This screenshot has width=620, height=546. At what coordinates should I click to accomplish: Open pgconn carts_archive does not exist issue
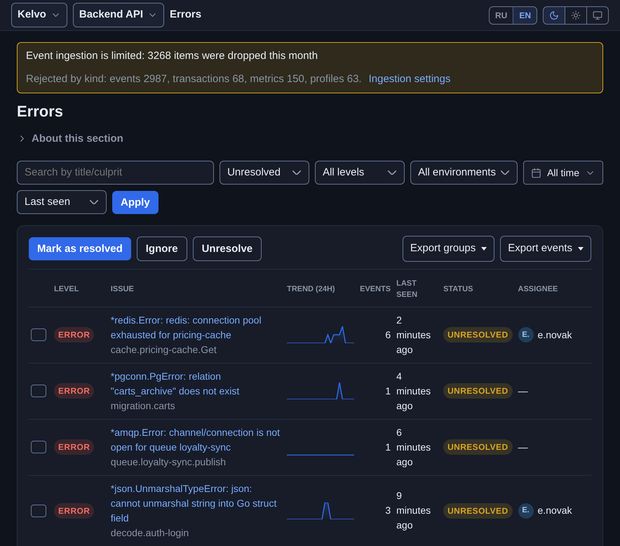tap(175, 384)
